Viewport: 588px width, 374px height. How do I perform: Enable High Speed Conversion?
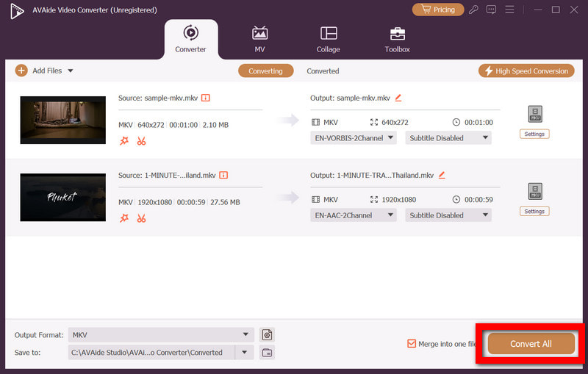coord(526,71)
